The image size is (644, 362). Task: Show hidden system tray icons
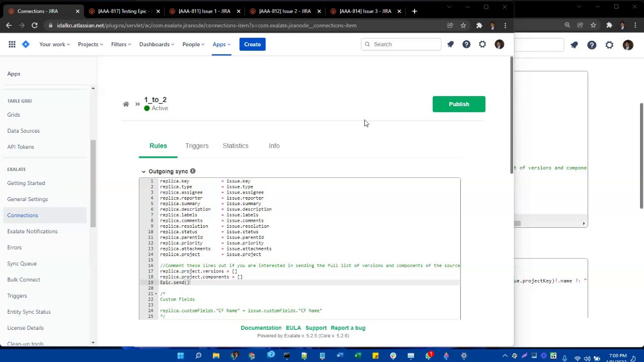pyautogui.click(x=505, y=356)
